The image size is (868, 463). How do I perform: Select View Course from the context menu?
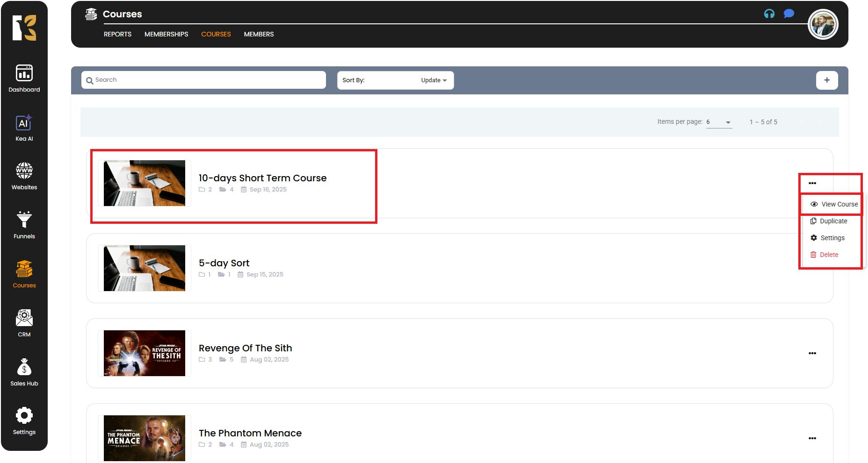pyautogui.click(x=834, y=204)
